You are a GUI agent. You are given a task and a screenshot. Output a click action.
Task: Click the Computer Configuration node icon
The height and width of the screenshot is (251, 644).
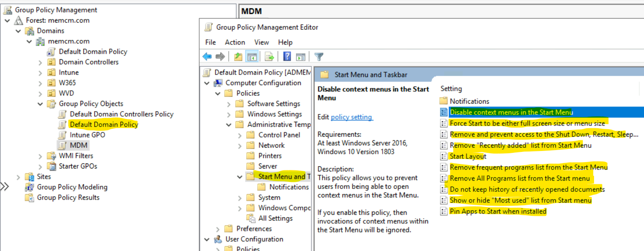click(218, 83)
